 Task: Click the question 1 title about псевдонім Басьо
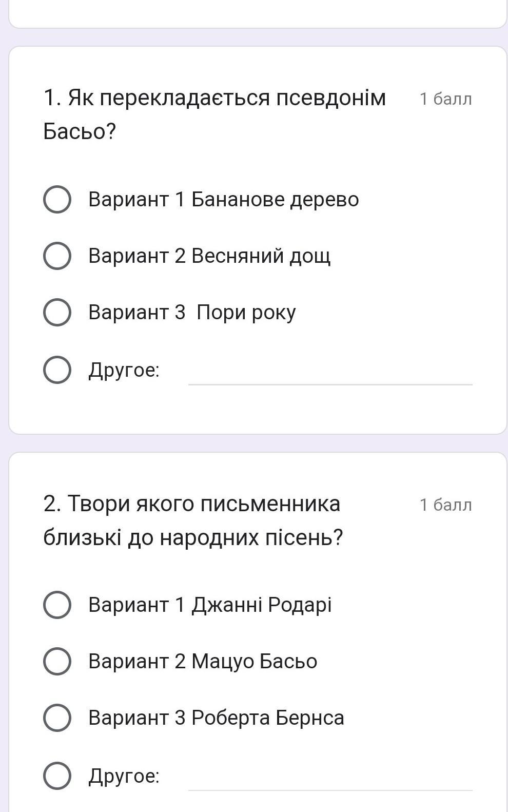214,114
